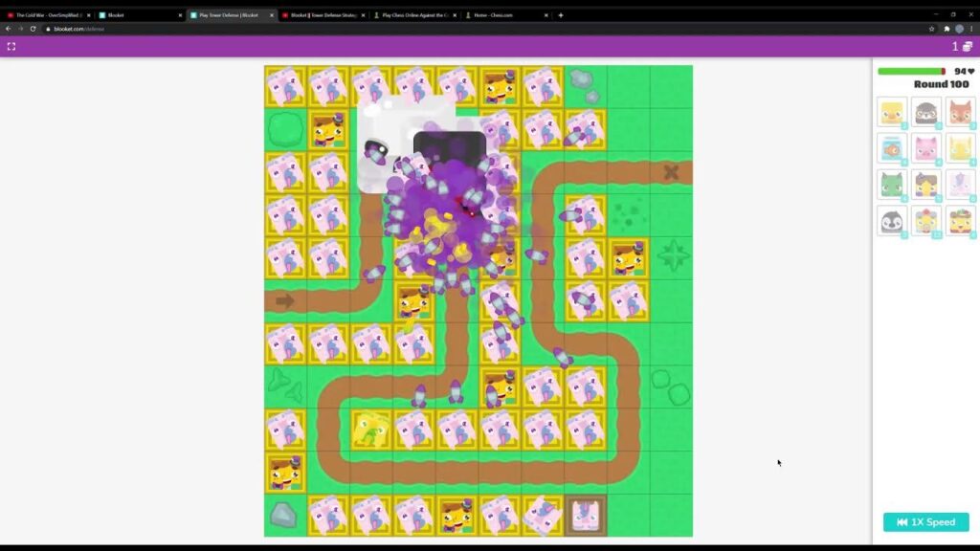Select the yellow chick tower in shop
Screen dimensions: 980x551
(x=892, y=113)
